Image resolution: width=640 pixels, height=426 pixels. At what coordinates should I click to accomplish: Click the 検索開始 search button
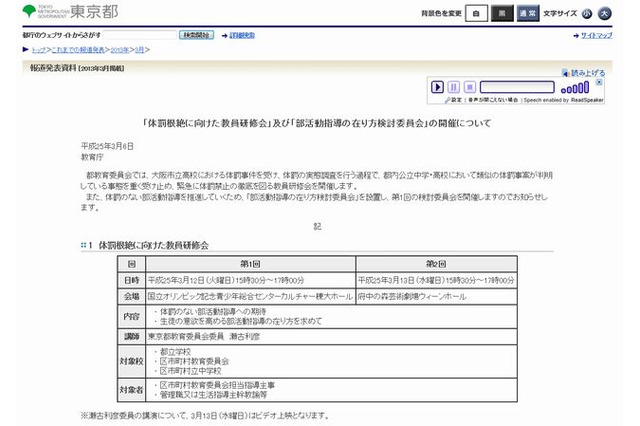click(x=196, y=35)
